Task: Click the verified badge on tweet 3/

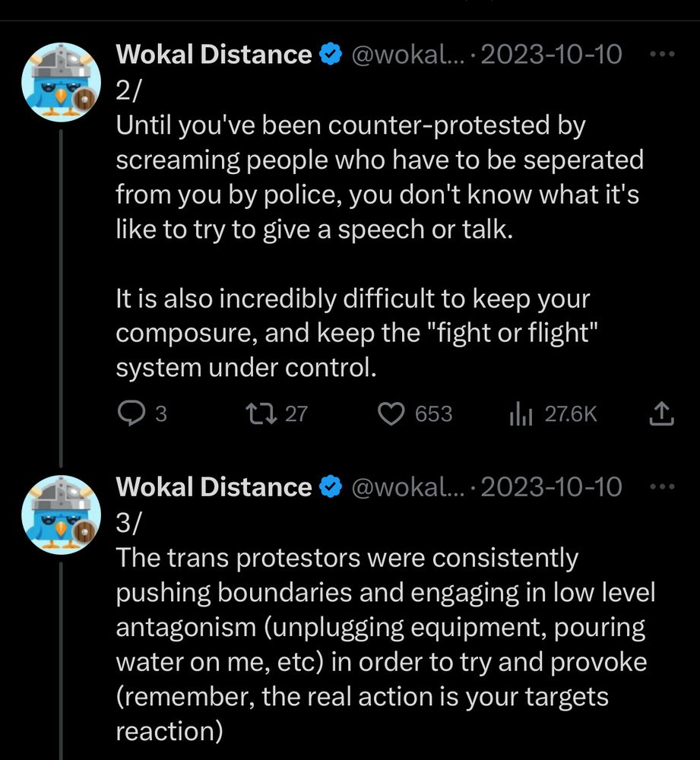Action: 329,487
